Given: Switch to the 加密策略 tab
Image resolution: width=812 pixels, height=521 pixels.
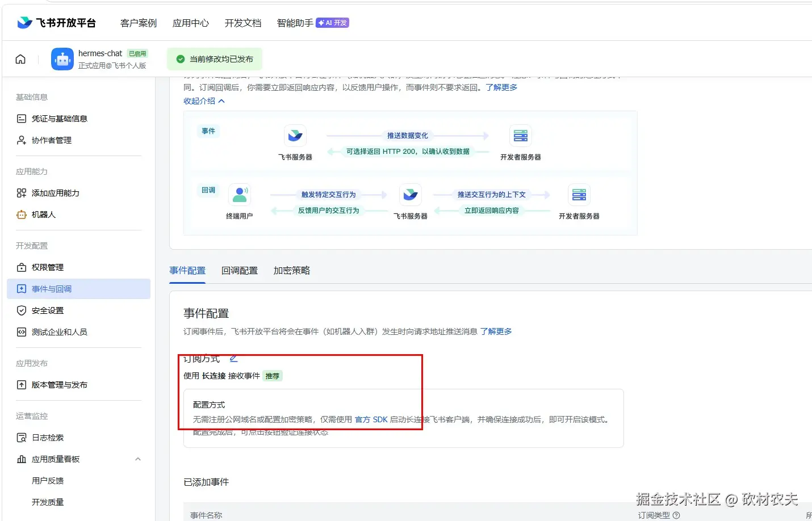Looking at the screenshot, I should [x=292, y=271].
